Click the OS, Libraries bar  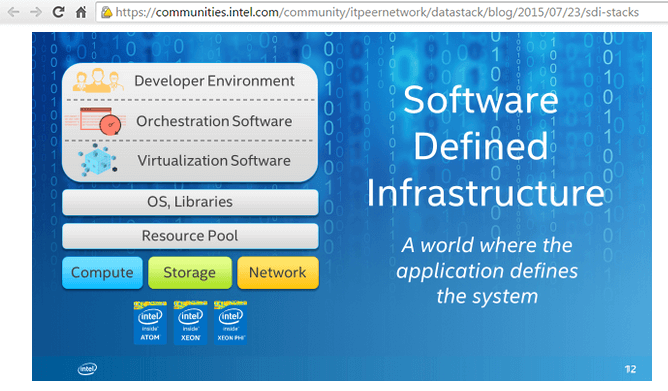pyautogui.click(x=190, y=202)
